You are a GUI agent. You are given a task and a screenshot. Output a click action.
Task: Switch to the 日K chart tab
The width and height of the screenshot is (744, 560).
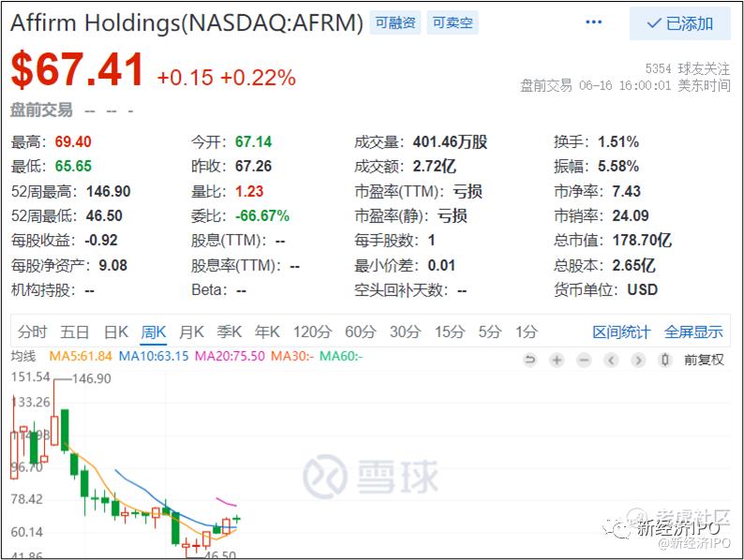click(x=116, y=332)
